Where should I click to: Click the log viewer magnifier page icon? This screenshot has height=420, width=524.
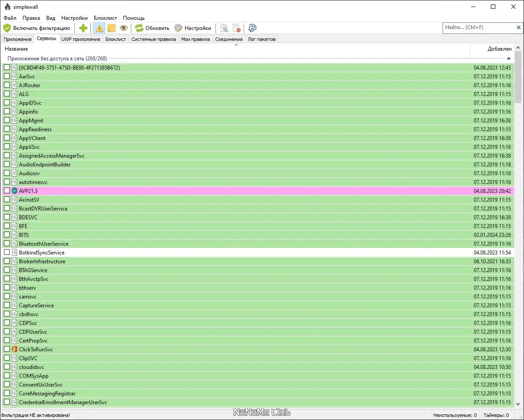tap(224, 28)
